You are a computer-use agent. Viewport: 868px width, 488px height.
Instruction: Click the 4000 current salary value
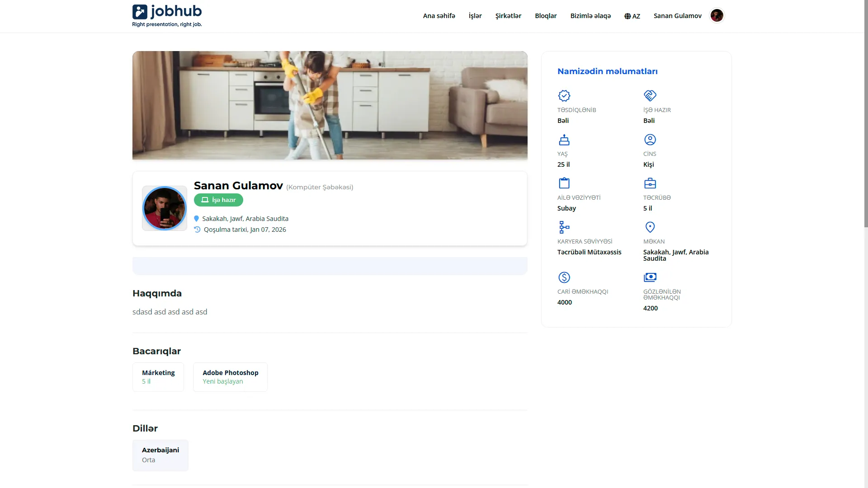coord(565,302)
